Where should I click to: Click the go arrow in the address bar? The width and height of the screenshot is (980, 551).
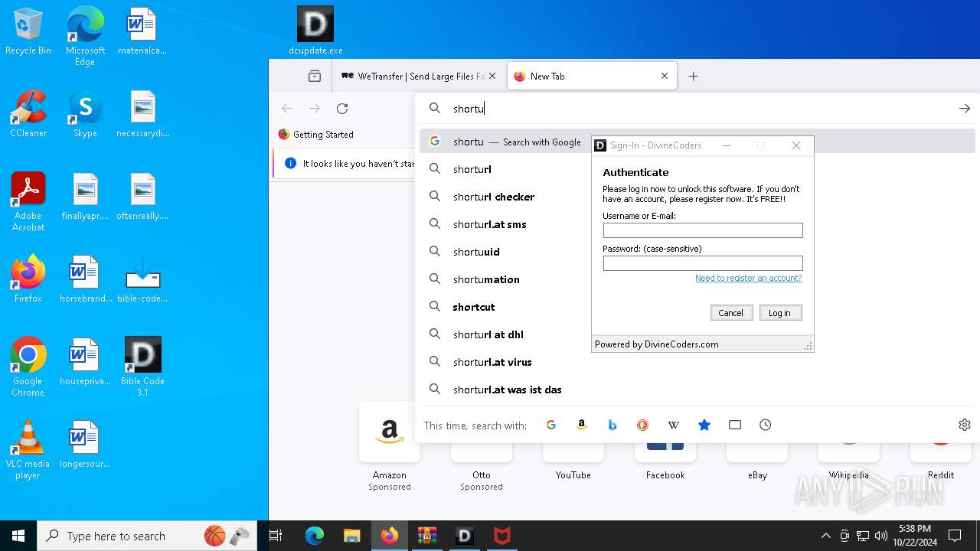(x=965, y=109)
